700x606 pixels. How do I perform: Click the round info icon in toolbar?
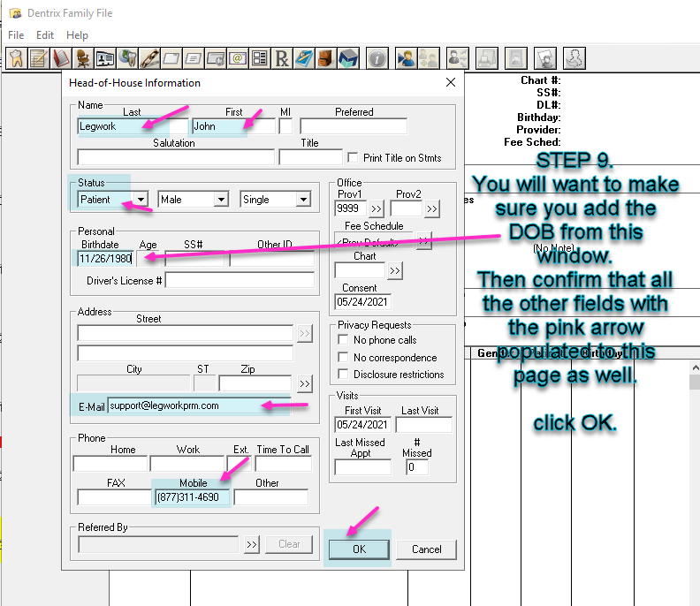pyautogui.click(x=377, y=58)
